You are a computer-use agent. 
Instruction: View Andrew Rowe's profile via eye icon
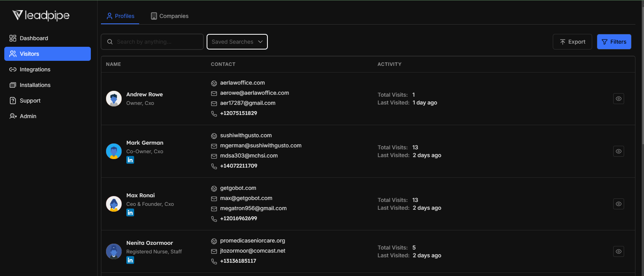click(x=619, y=99)
